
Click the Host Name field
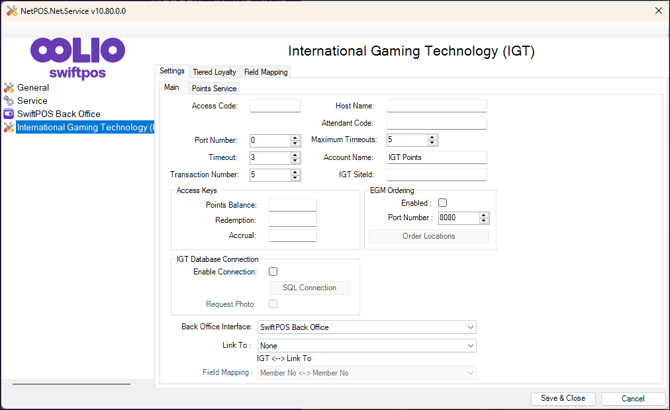point(437,106)
